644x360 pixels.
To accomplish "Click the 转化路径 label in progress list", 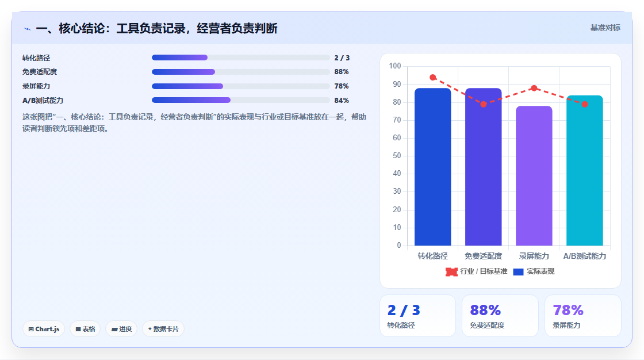I will point(36,58).
